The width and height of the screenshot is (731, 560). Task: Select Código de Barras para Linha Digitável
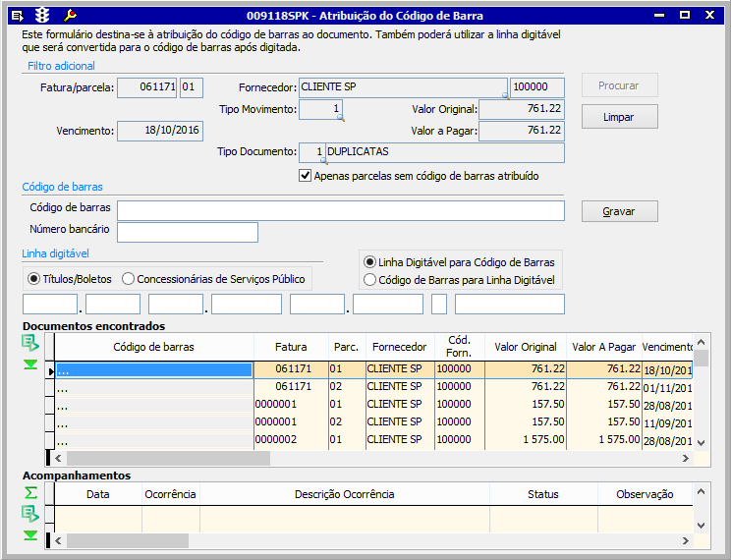369,280
